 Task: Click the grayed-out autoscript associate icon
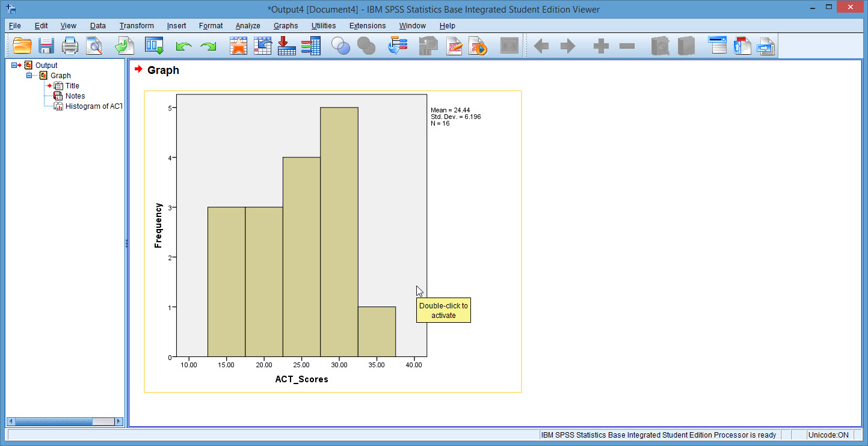pos(428,46)
